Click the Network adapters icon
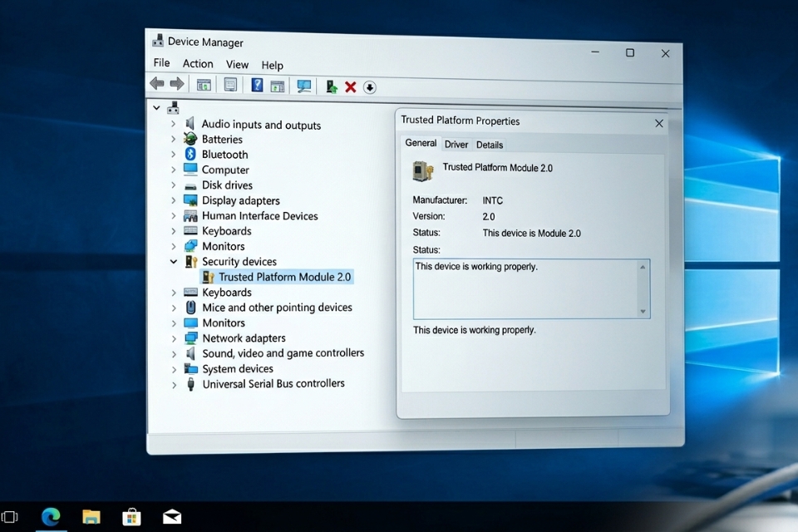This screenshot has height=532, width=798. click(x=191, y=337)
